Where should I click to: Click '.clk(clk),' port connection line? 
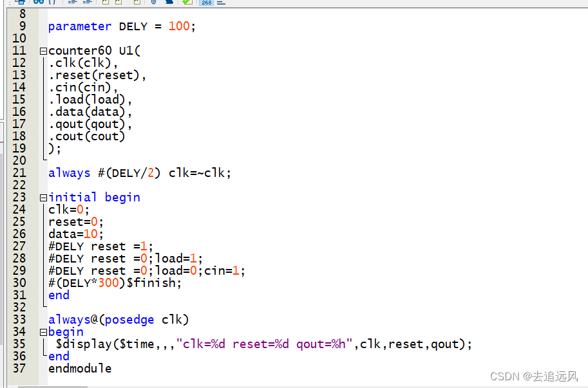83,63
